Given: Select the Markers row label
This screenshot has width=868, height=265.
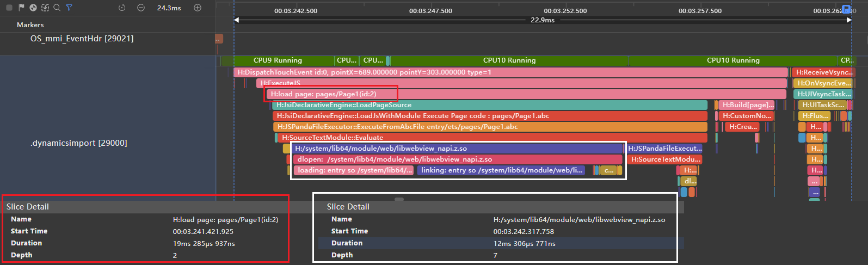Looking at the screenshot, I should point(30,25).
